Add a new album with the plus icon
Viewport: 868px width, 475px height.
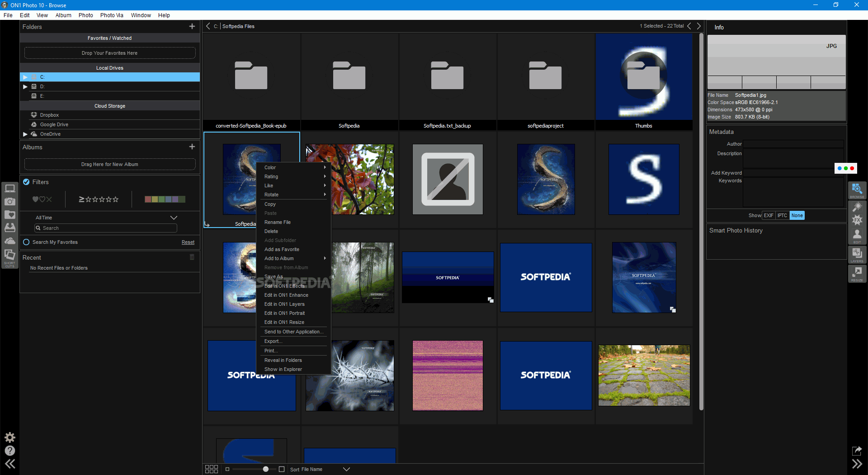point(192,147)
